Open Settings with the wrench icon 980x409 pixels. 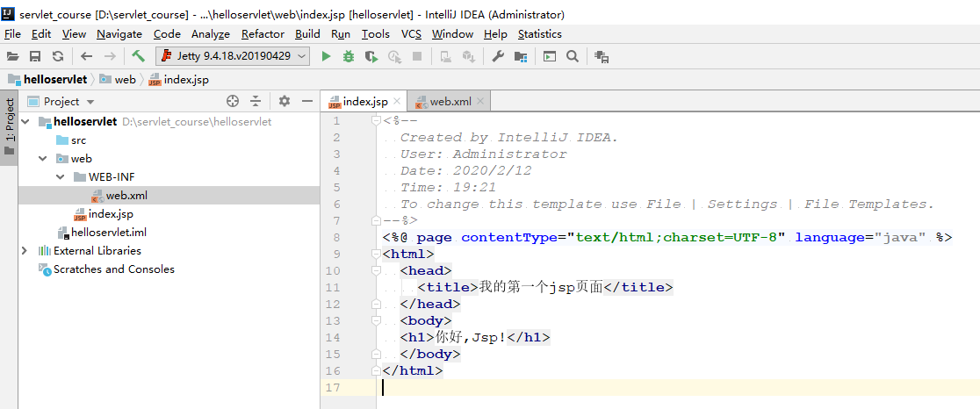[497, 56]
